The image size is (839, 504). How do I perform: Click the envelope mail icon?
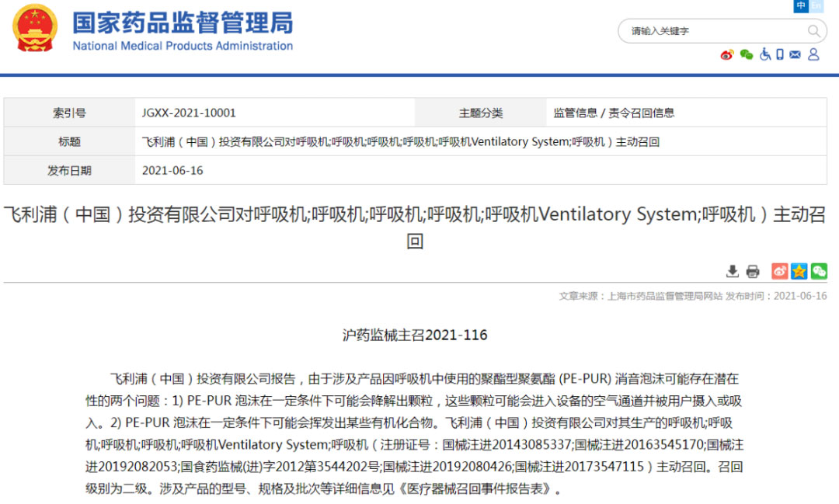[x=795, y=54]
